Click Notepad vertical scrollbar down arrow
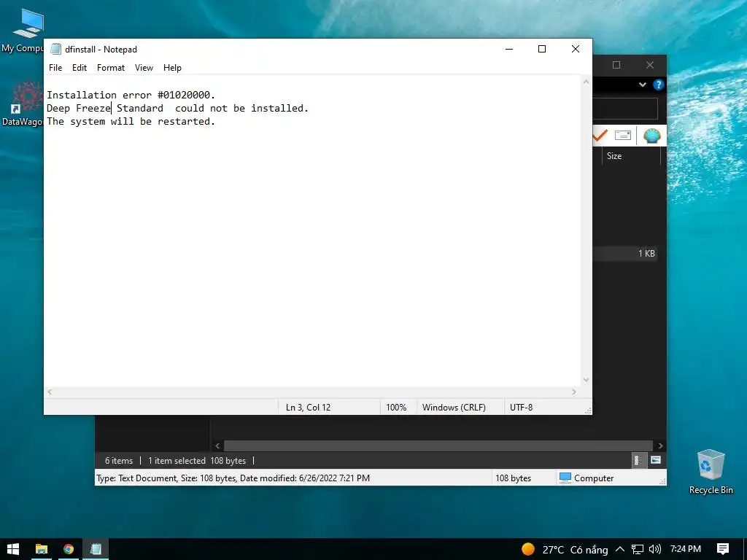The height and width of the screenshot is (560, 747). click(x=586, y=379)
